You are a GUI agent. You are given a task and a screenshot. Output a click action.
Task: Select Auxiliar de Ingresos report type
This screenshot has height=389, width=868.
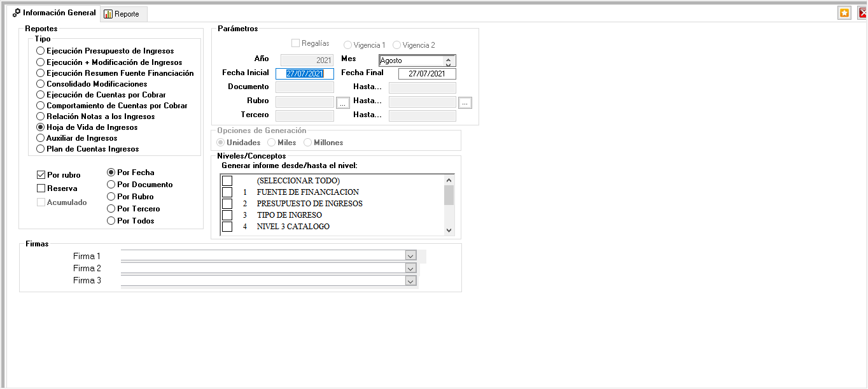pyautogui.click(x=41, y=138)
